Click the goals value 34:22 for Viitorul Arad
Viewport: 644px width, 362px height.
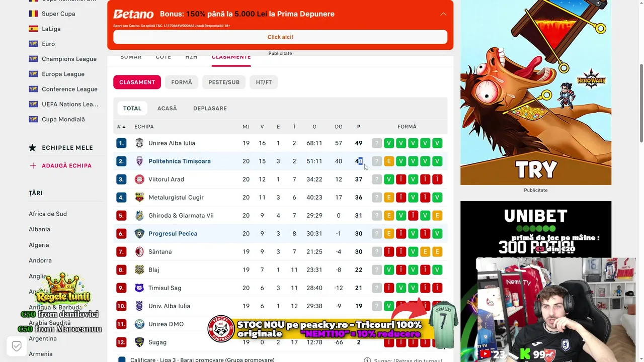[x=314, y=179]
